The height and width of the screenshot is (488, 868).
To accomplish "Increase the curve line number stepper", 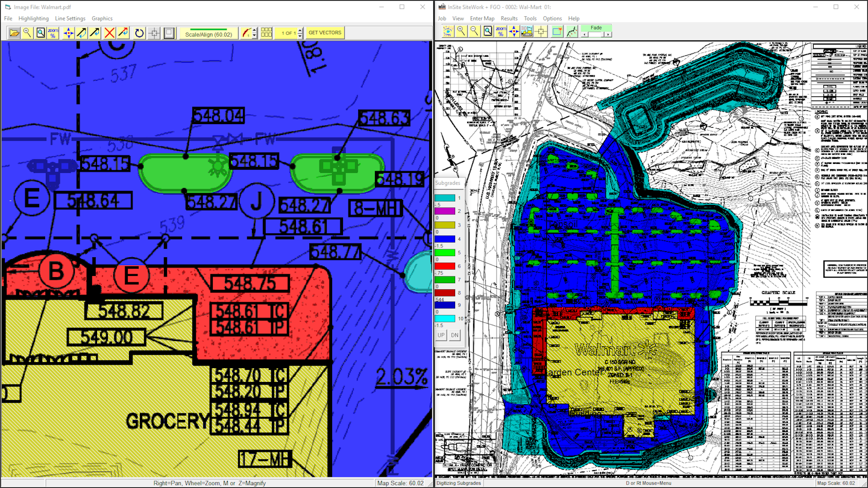I will (254, 30).
